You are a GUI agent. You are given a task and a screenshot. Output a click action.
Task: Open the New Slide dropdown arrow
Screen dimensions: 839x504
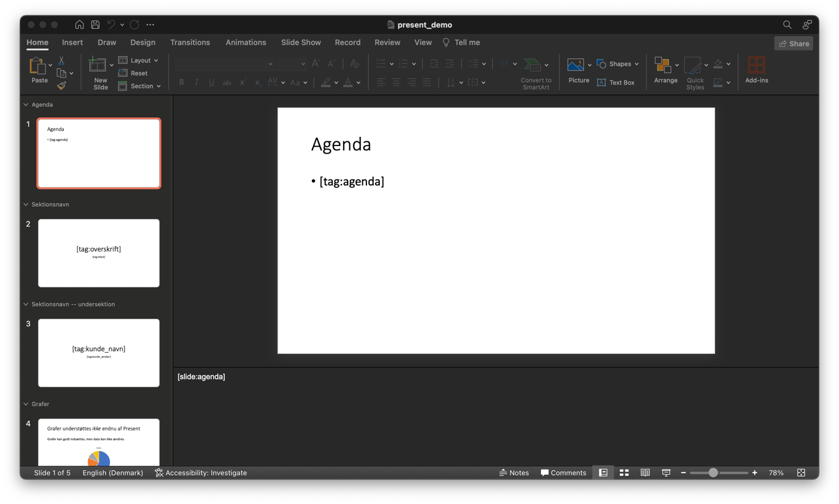click(112, 65)
